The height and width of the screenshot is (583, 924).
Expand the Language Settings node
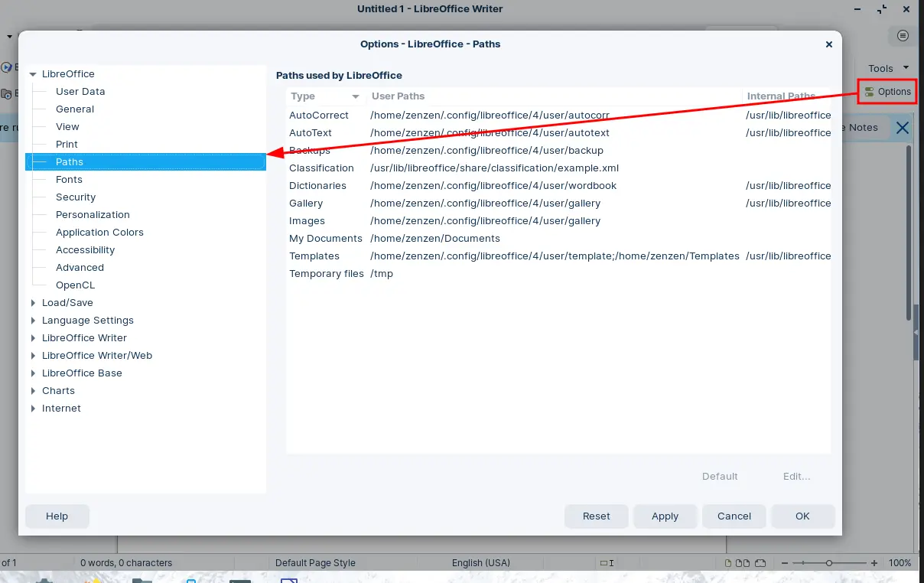point(33,321)
